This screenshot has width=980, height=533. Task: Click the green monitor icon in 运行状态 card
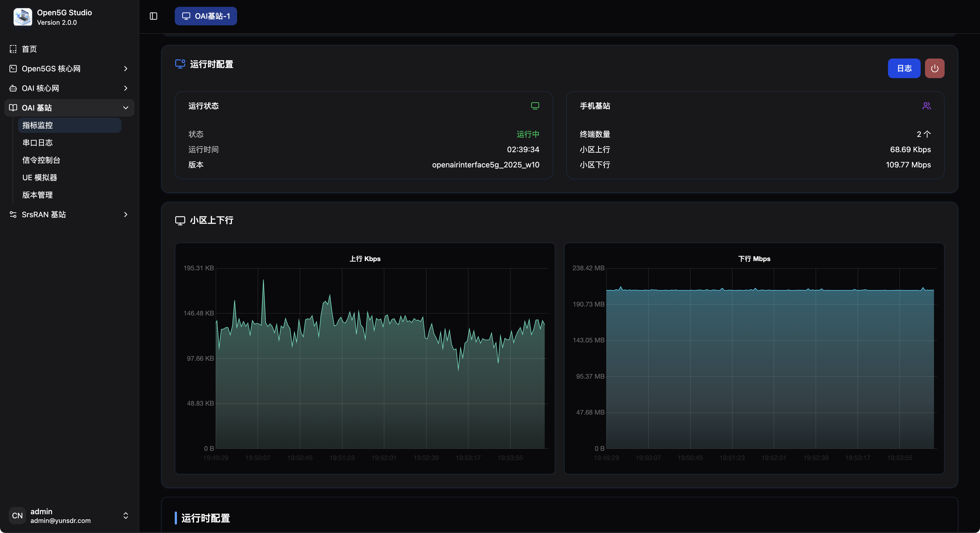click(535, 106)
